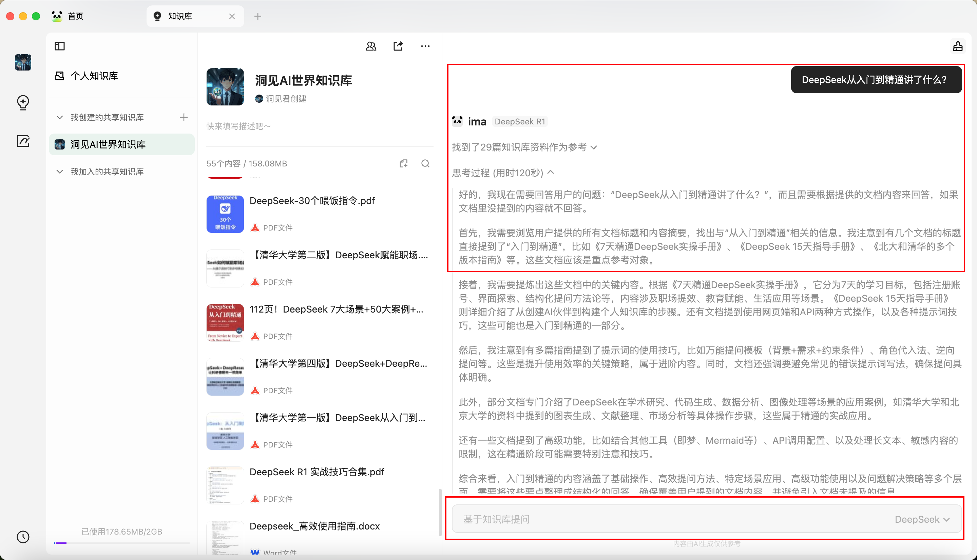Image resolution: width=977 pixels, height=560 pixels.
Task: Open DeepSeek-30个喂饭指令.pdf file thumbnail
Action: coord(225,214)
